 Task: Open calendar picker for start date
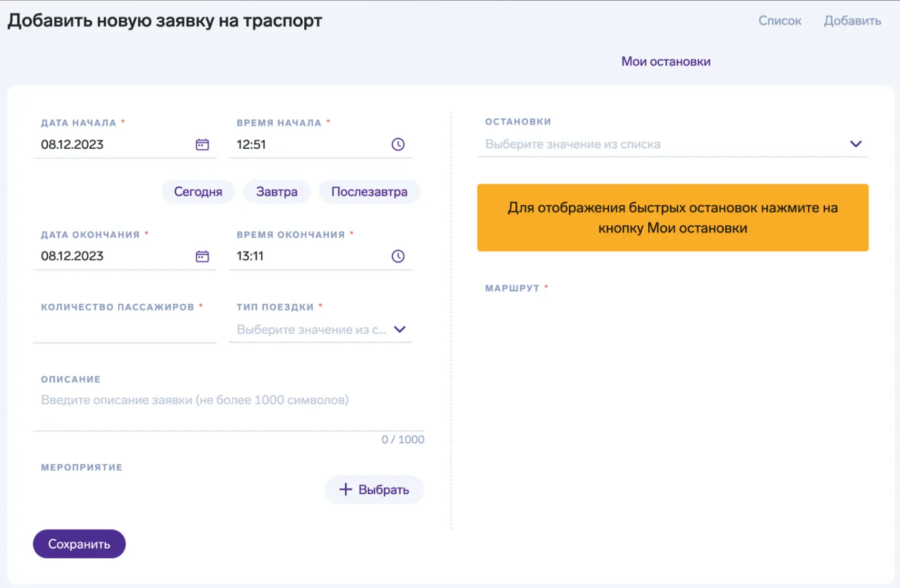pyautogui.click(x=202, y=145)
